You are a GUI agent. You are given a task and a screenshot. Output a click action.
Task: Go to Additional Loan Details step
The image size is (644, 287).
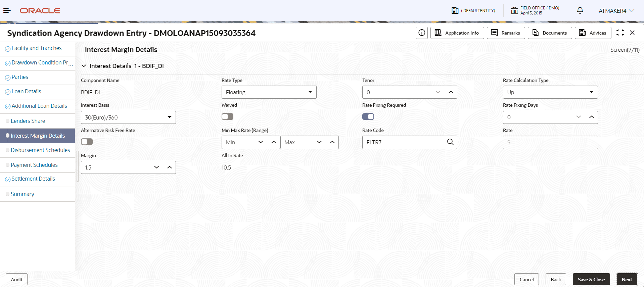[39, 106]
